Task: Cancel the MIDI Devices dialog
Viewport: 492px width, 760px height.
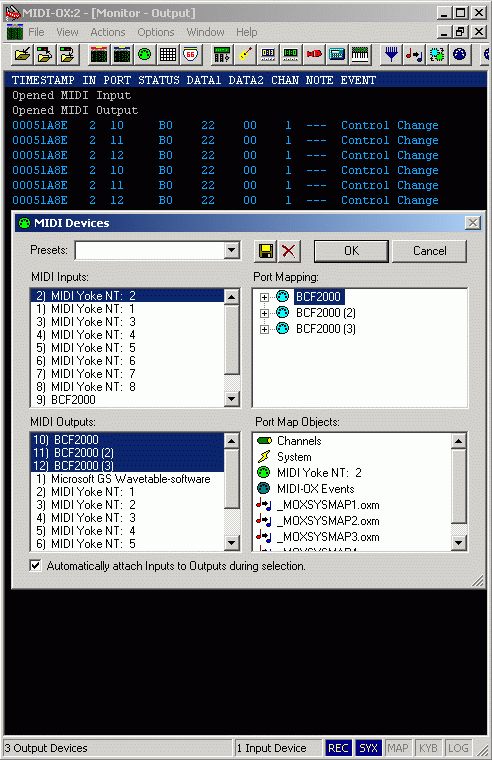Action: point(429,251)
